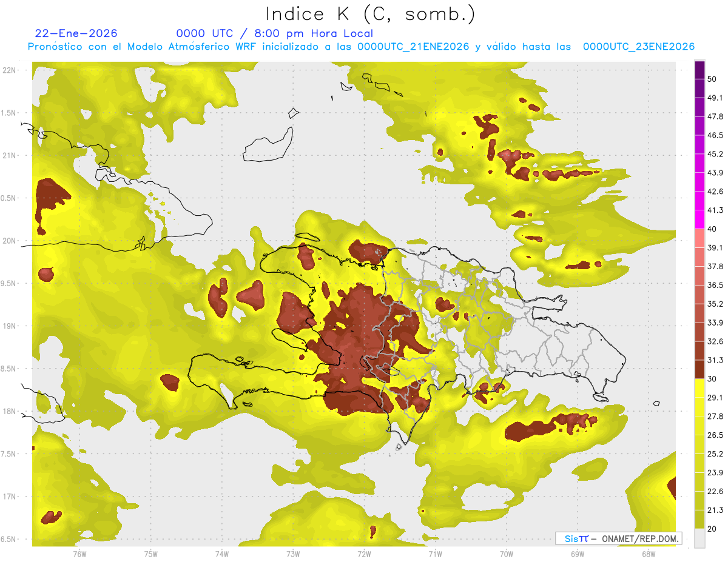Click the "76W" longitude label
The image size is (728, 562).
coord(79,554)
